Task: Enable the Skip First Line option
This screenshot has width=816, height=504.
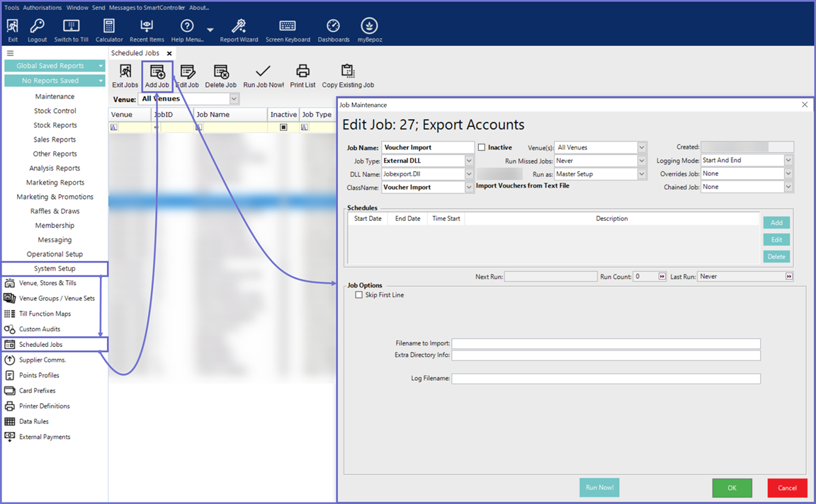Action: (359, 295)
